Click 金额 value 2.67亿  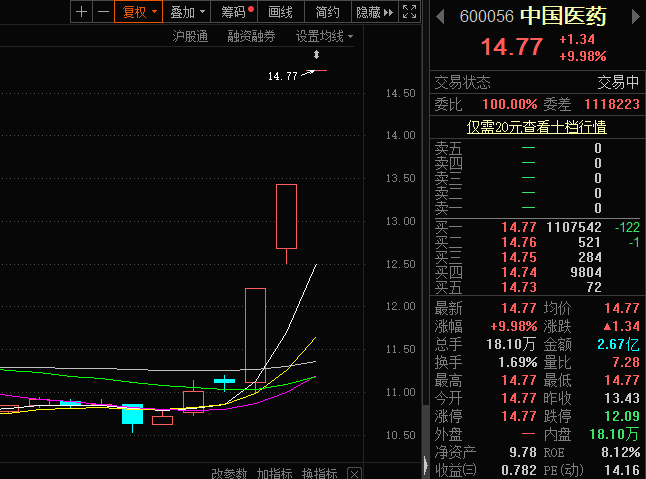[x=618, y=344]
